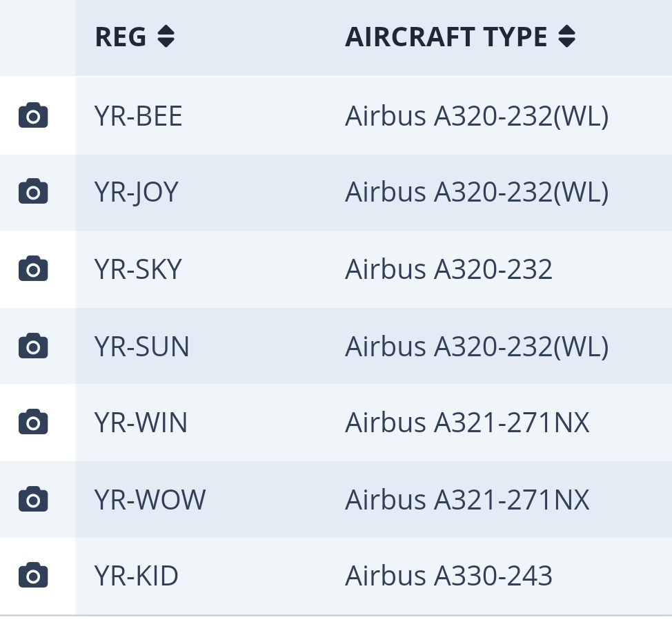672x620 pixels.
Task: Select the Airbus A320-232 cell for YR-SKY
Action: coord(448,269)
